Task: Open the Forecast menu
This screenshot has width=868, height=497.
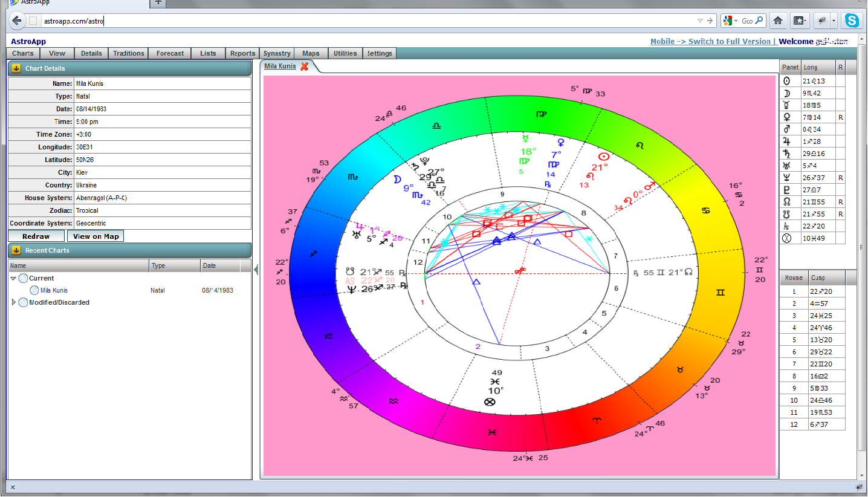Action: [x=170, y=53]
